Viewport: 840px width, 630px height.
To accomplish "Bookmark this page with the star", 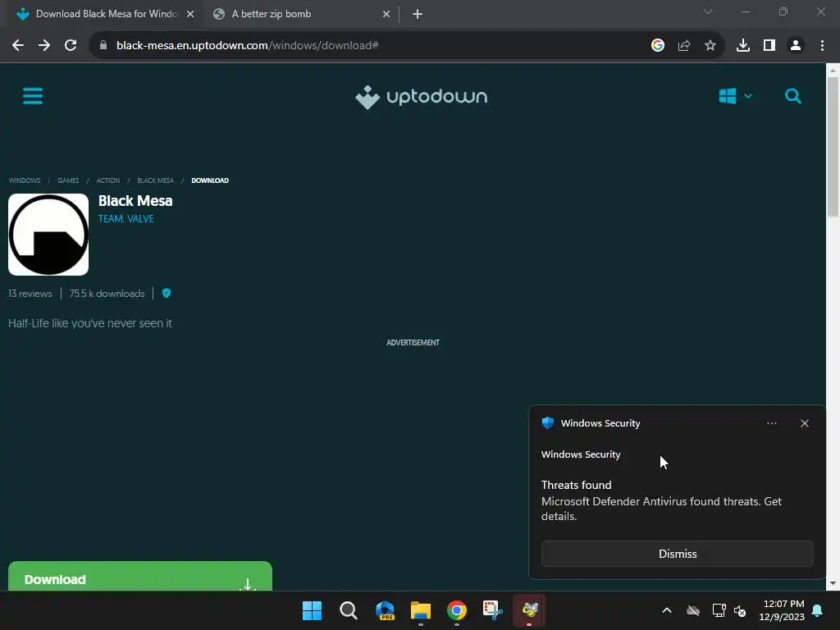I will point(710,46).
